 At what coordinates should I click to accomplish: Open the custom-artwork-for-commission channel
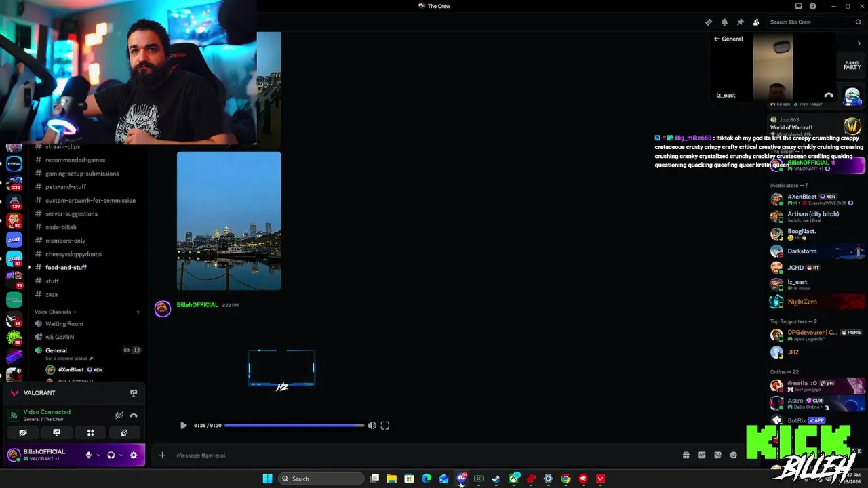(x=90, y=201)
